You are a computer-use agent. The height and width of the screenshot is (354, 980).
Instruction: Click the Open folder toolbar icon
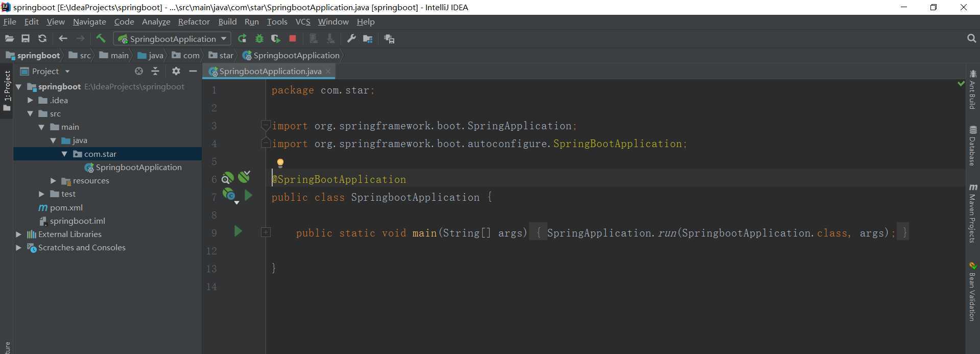tap(9, 39)
